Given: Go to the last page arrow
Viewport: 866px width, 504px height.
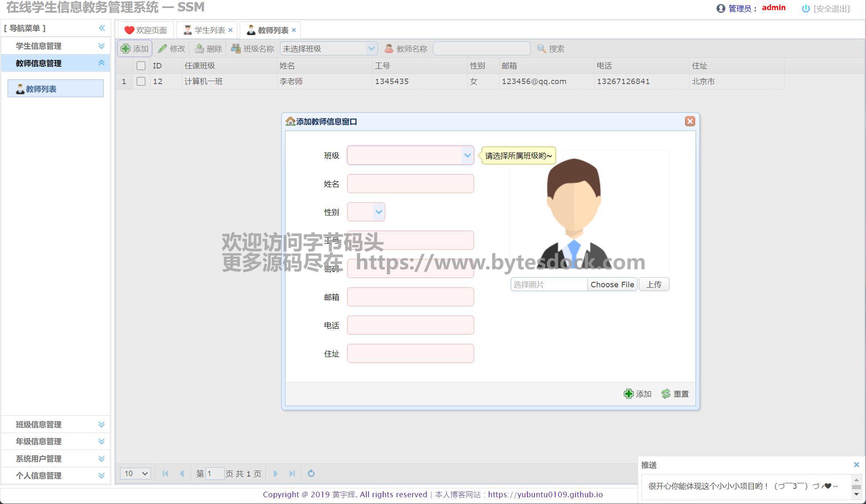Looking at the screenshot, I should tap(292, 473).
